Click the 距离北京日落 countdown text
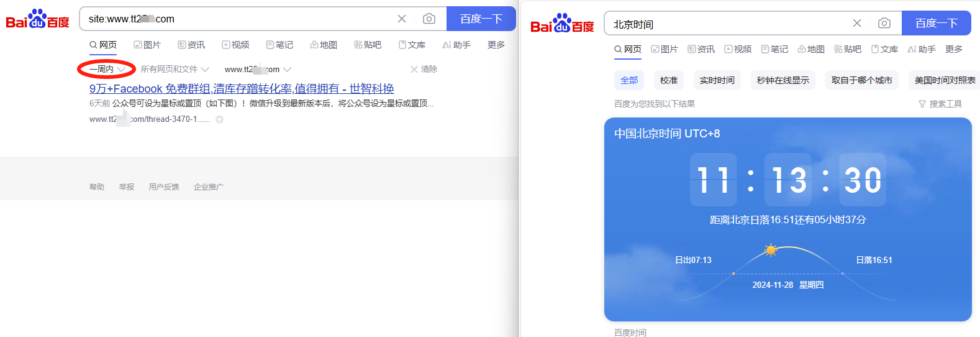980x337 pixels. [788, 219]
